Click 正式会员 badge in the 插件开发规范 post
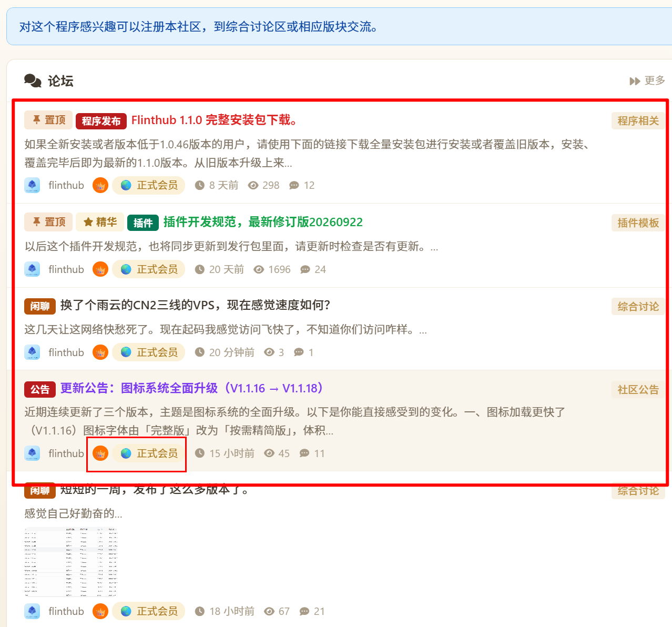This screenshot has height=627, width=672. point(149,269)
